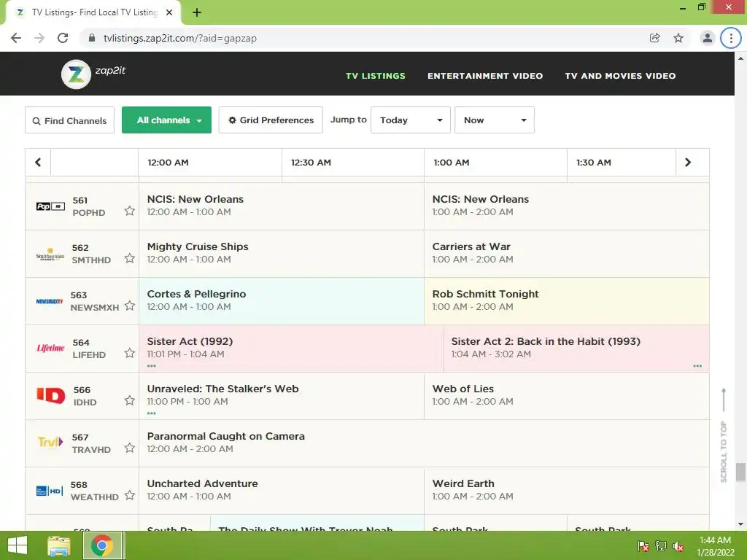Open new browser tab

point(197,12)
